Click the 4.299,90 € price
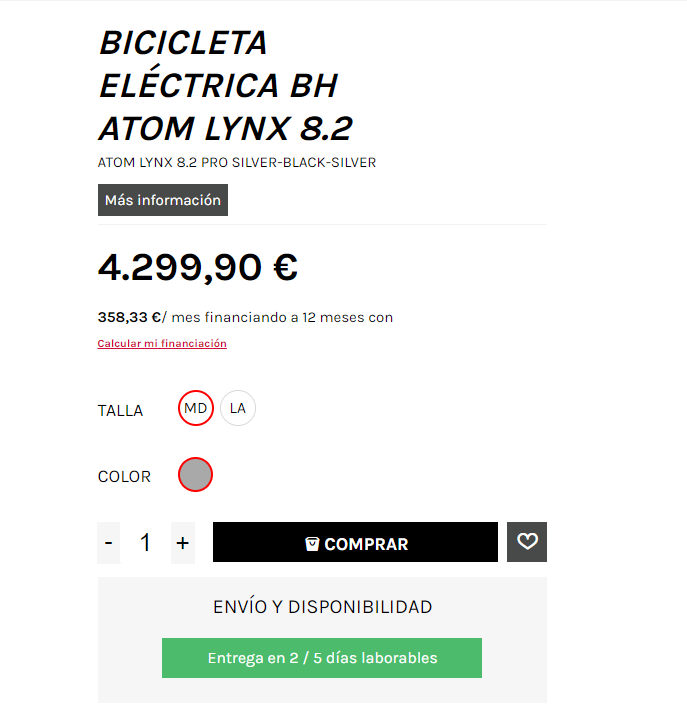Viewport: 687px width, 711px height. point(198,267)
